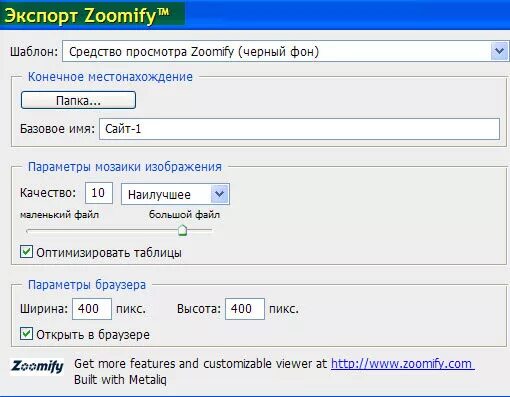Image resolution: width=510 pixels, height=397 pixels.
Task: Click the Высота height field
Action: coord(245,309)
